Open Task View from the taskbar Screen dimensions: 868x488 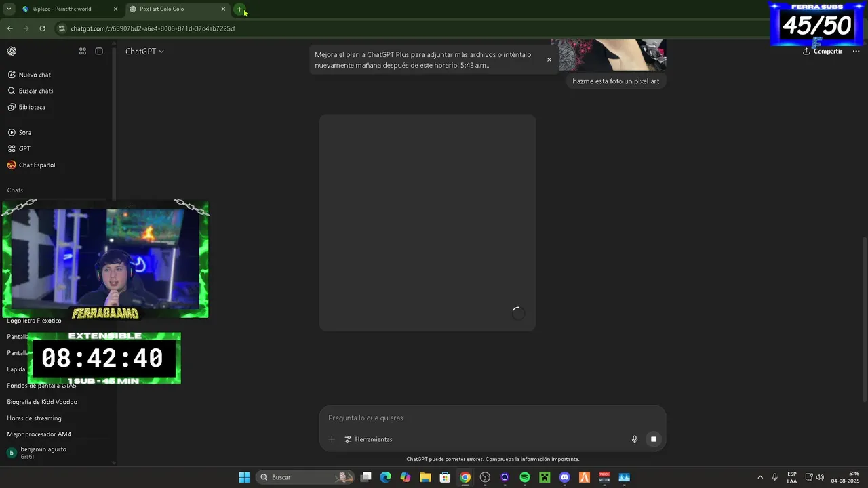coord(366,477)
